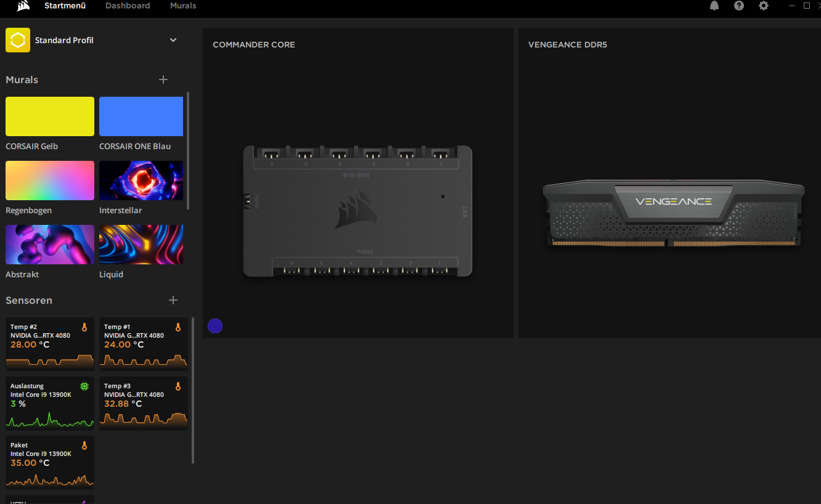Add a new mural with plus icon
The width and height of the screenshot is (821, 504).
tap(163, 79)
